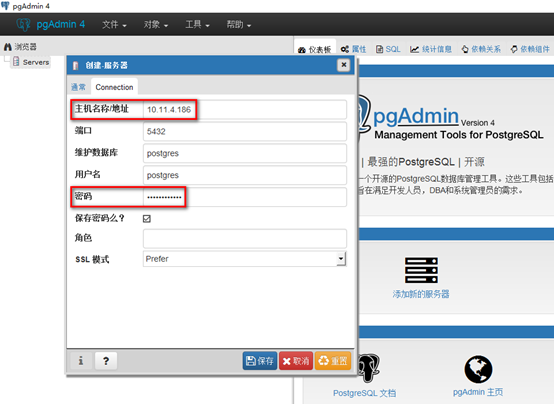Click the server stack icon for adding server

[x=421, y=270]
